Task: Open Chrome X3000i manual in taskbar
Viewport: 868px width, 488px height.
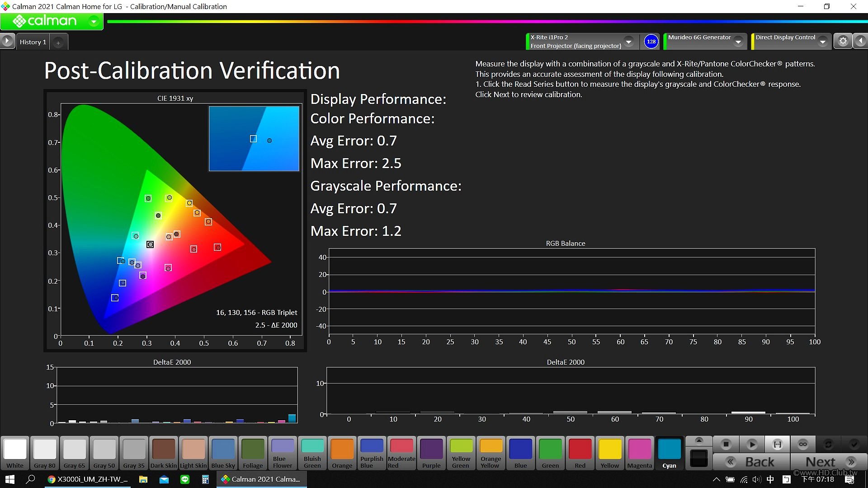Action: [88, 479]
